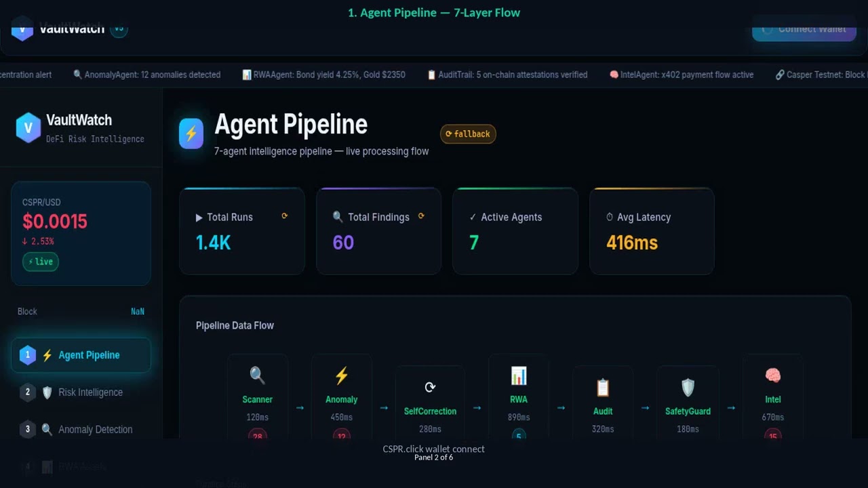Viewport: 868px width, 488px height.
Task: Click the Avg Latency stat card
Action: 652,231
